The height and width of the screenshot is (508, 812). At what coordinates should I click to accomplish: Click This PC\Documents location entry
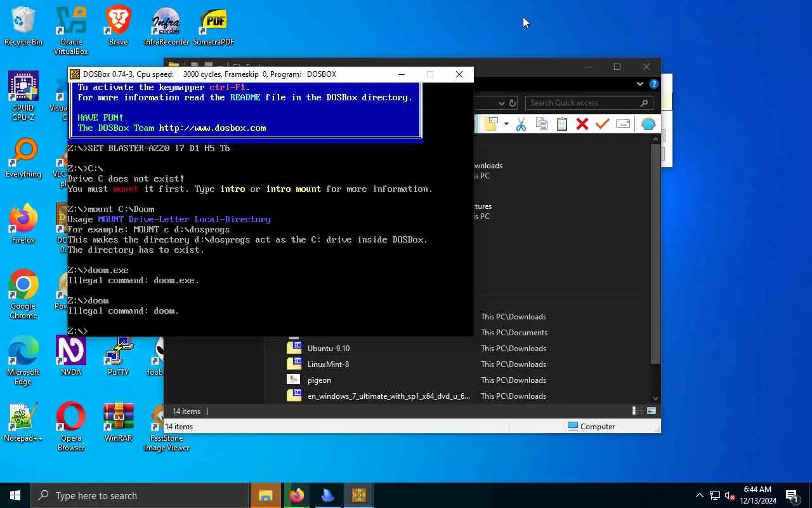[514, 332]
